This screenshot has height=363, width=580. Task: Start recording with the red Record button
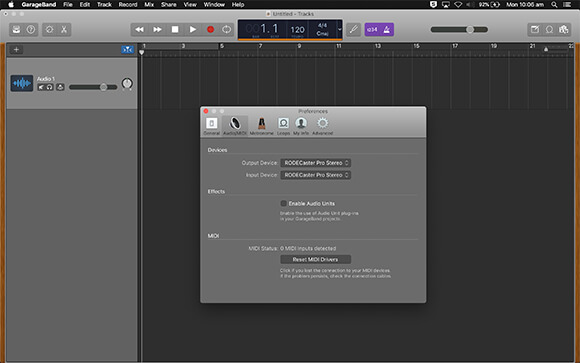point(210,30)
